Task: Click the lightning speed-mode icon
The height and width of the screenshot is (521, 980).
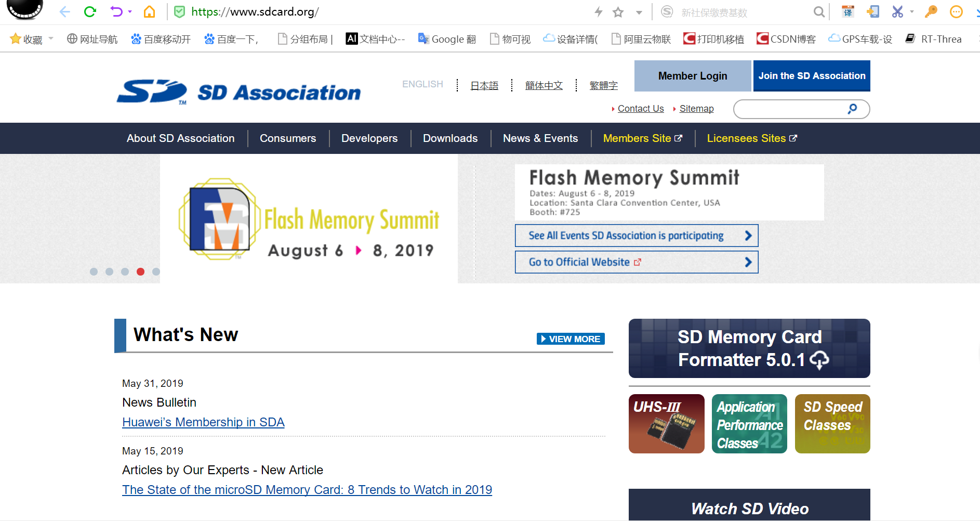Action: tap(599, 12)
